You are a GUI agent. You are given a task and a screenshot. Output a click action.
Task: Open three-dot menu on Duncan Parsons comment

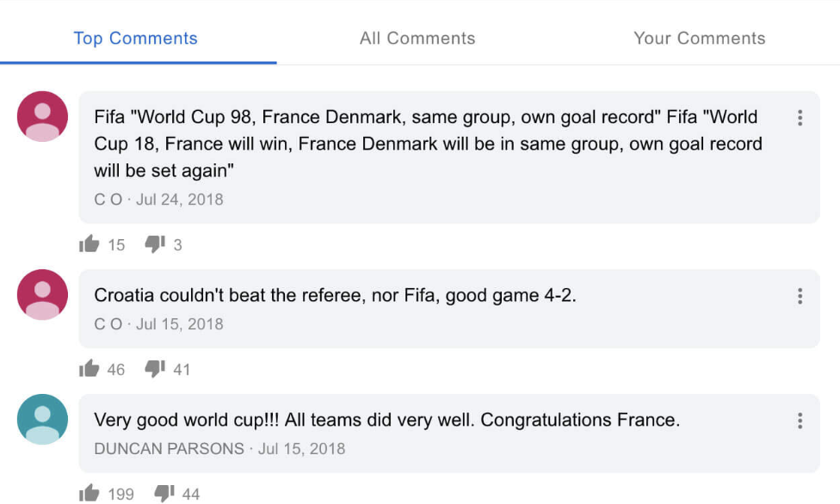800,421
